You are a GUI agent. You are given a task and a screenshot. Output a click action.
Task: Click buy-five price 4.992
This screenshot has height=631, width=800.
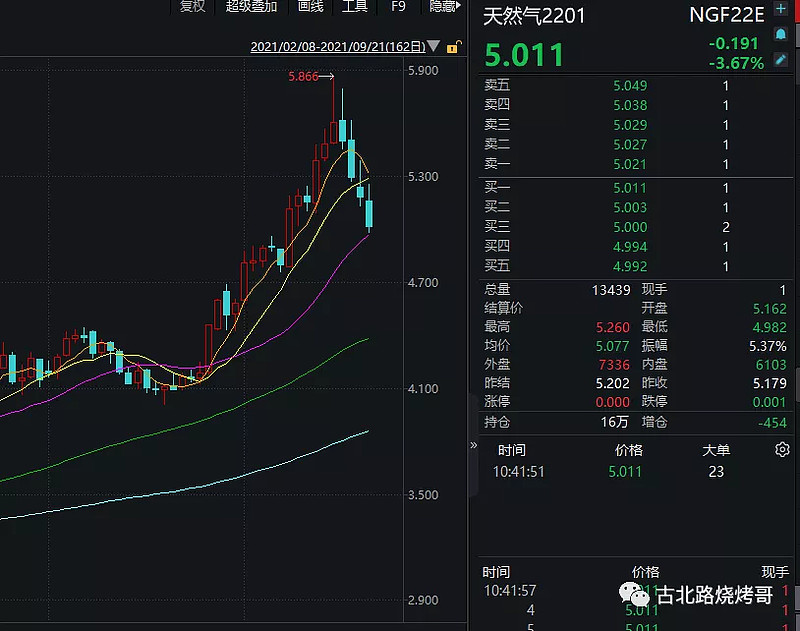coord(630,266)
